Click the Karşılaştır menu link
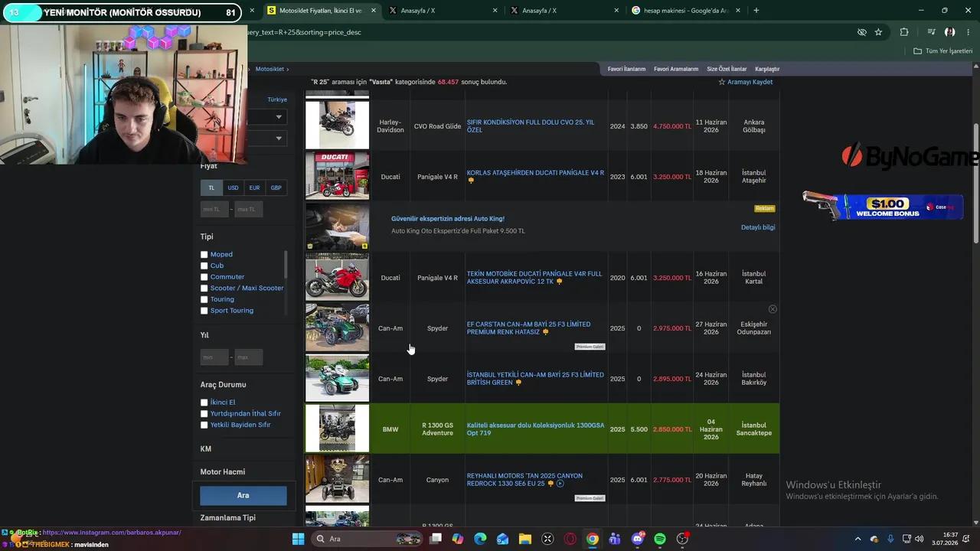 767,69
